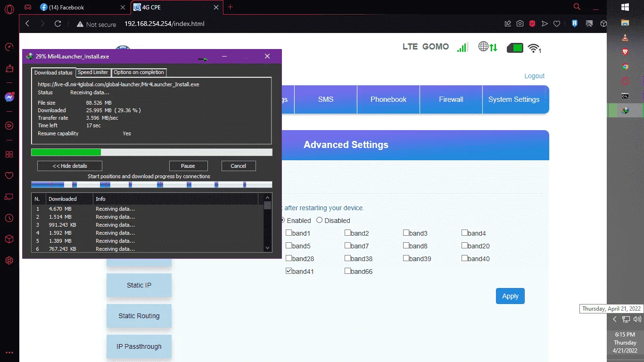
Task: Open the Options on completion tab
Action: (139, 72)
